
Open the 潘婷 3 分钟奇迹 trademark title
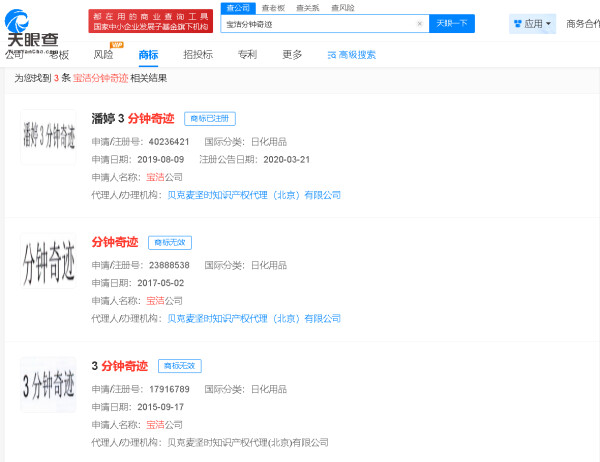[133, 119]
